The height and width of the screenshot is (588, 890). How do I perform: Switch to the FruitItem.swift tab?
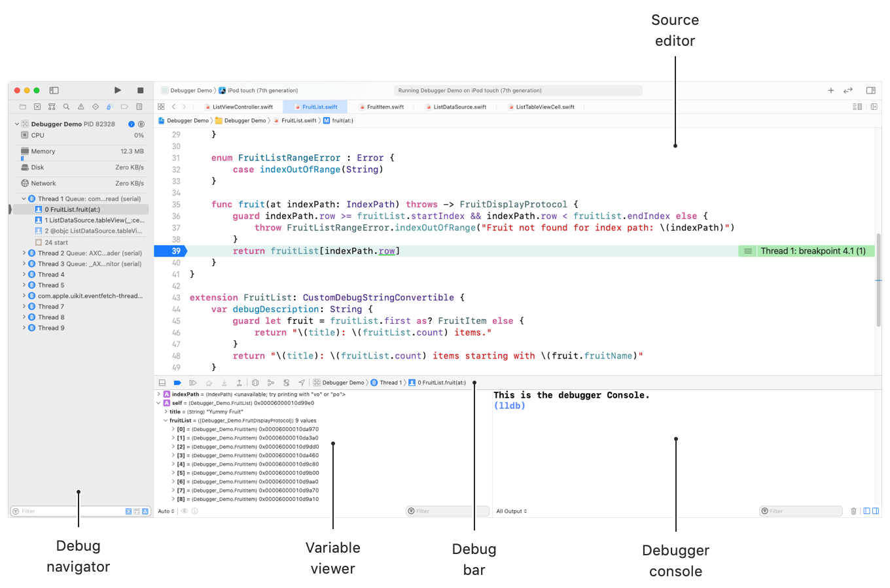point(383,106)
